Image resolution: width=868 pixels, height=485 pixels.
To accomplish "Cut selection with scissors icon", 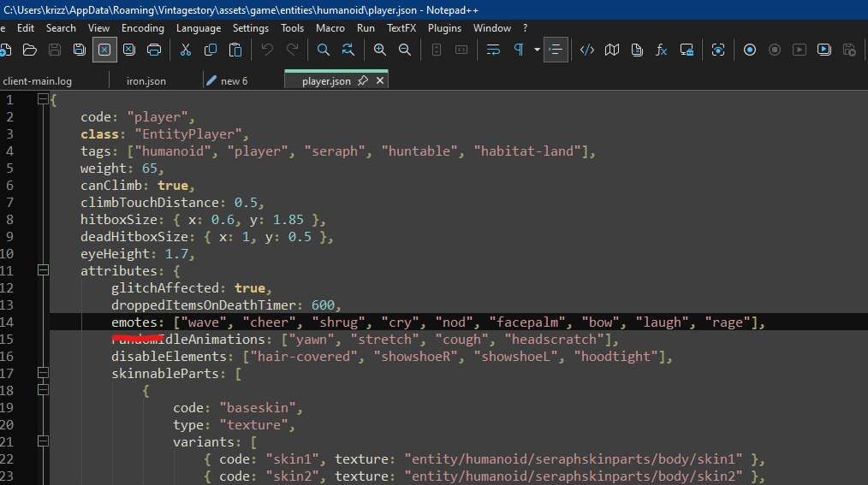I will (185, 50).
